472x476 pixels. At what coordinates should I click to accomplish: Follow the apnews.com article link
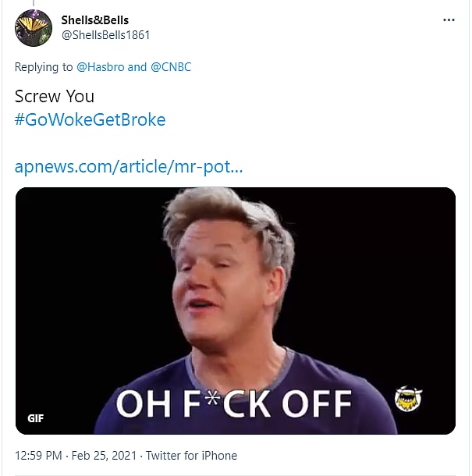[129, 167]
